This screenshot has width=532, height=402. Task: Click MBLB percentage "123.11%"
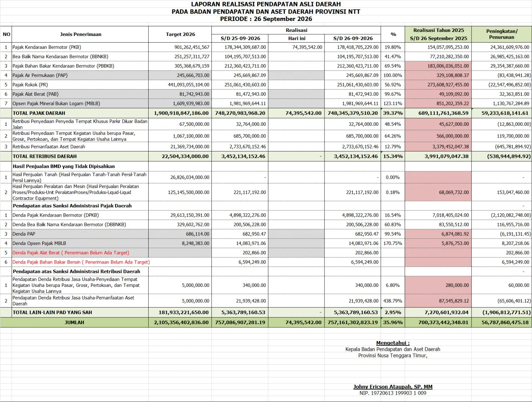click(393, 103)
